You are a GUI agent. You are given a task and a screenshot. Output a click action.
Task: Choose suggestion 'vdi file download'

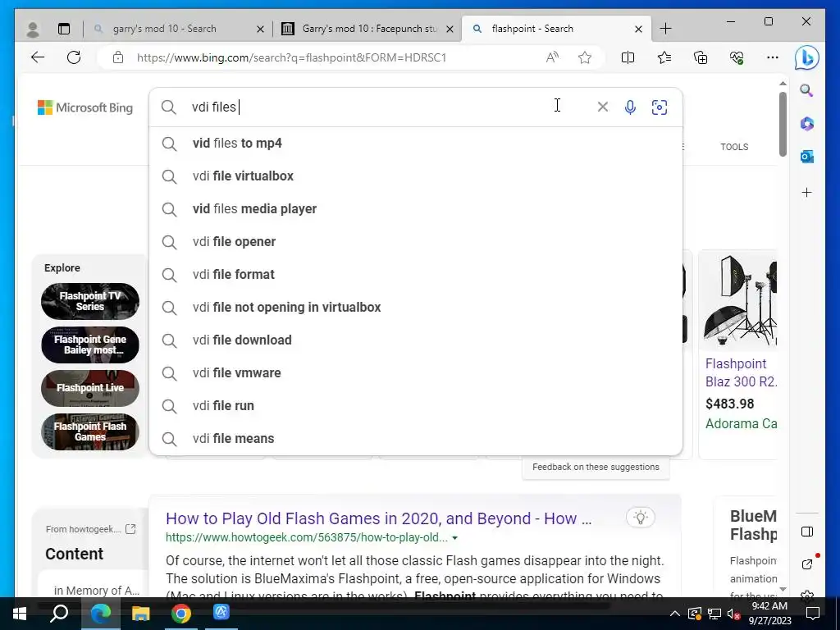(416, 340)
